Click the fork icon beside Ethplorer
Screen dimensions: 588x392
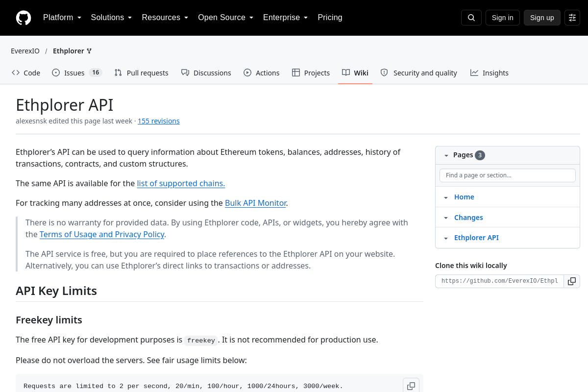(89, 51)
